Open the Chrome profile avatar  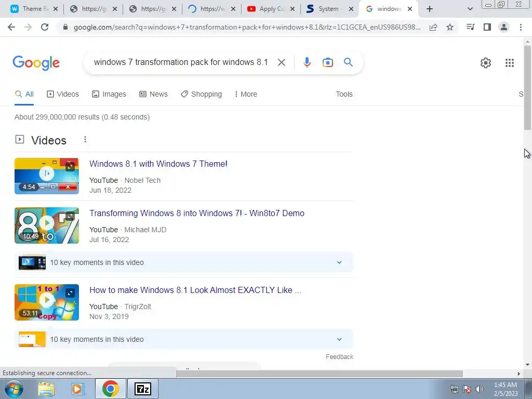504,27
